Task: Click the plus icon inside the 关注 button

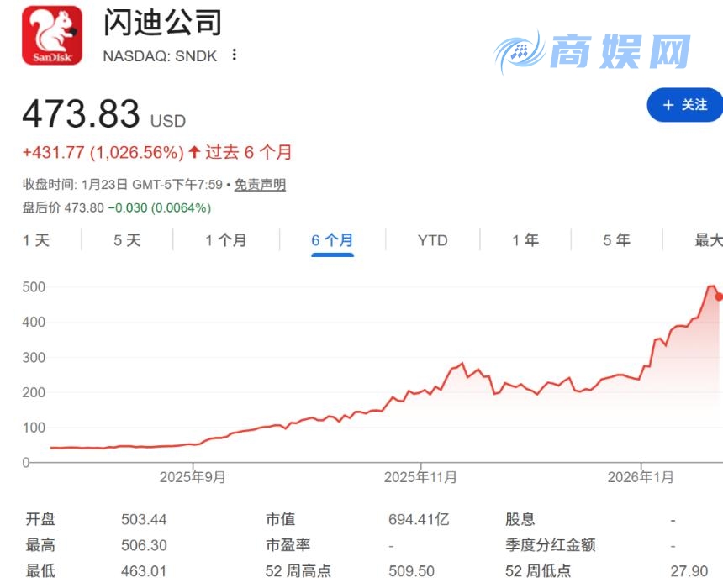Action: [668, 105]
